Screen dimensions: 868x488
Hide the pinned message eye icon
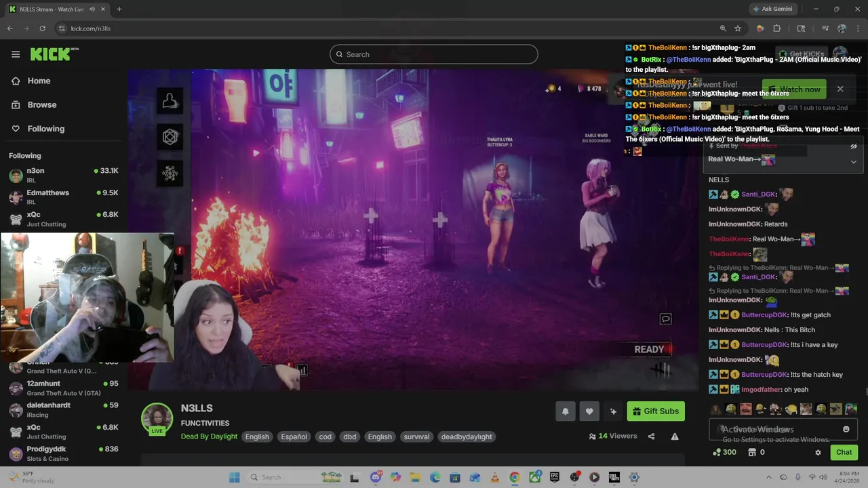(x=853, y=146)
